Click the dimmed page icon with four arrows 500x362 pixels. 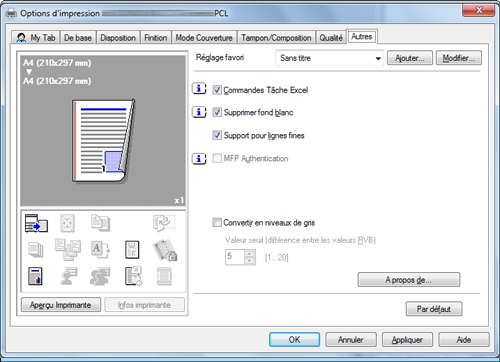tap(67, 223)
